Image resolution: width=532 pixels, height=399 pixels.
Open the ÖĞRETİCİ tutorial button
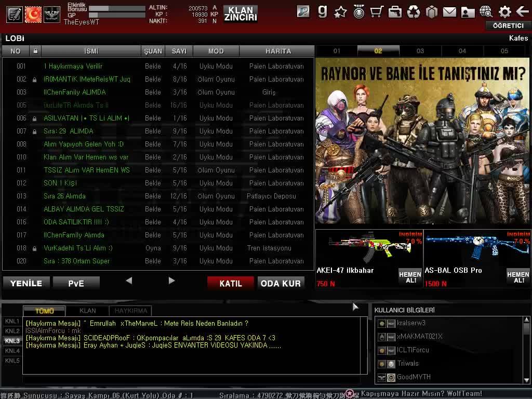click(508, 25)
